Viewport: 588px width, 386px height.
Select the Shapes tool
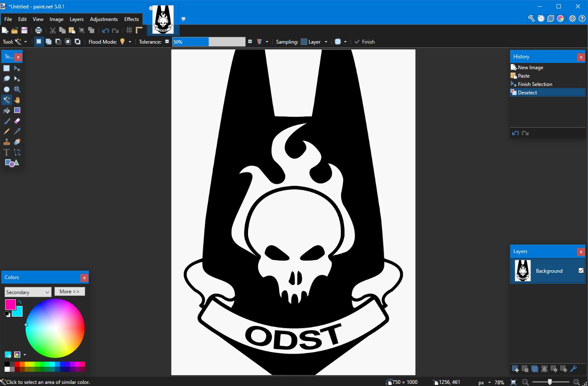pyautogui.click(x=12, y=163)
